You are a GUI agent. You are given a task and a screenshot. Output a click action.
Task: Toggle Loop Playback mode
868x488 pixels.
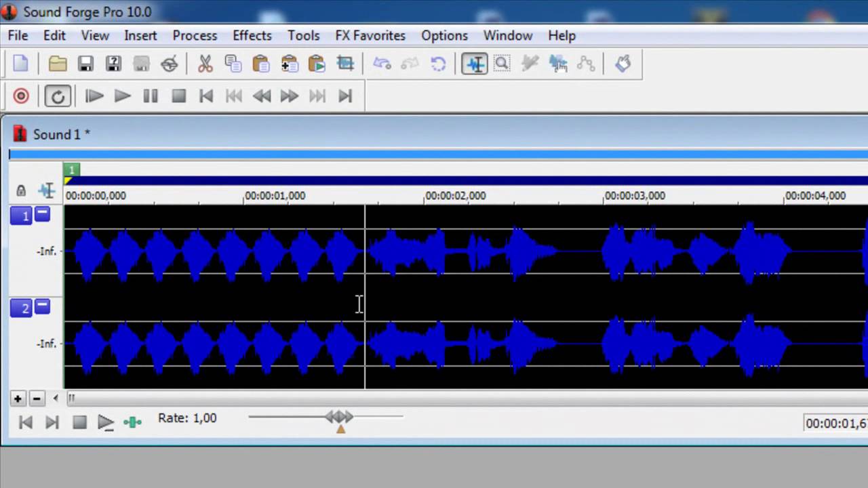[x=58, y=96]
